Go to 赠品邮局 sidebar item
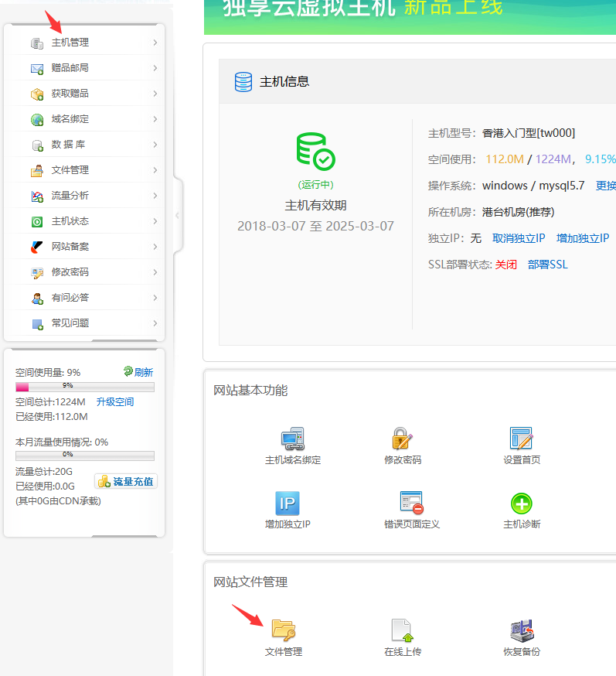 click(x=70, y=68)
